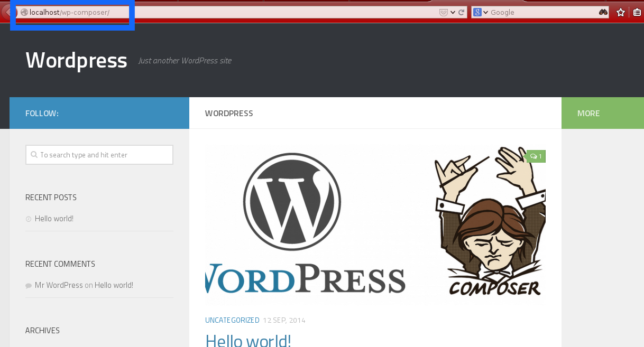The width and height of the screenshot is (644, 347).
Task: Open 'Hello world!' link in Recent Comments
Action: click(114, 285)
